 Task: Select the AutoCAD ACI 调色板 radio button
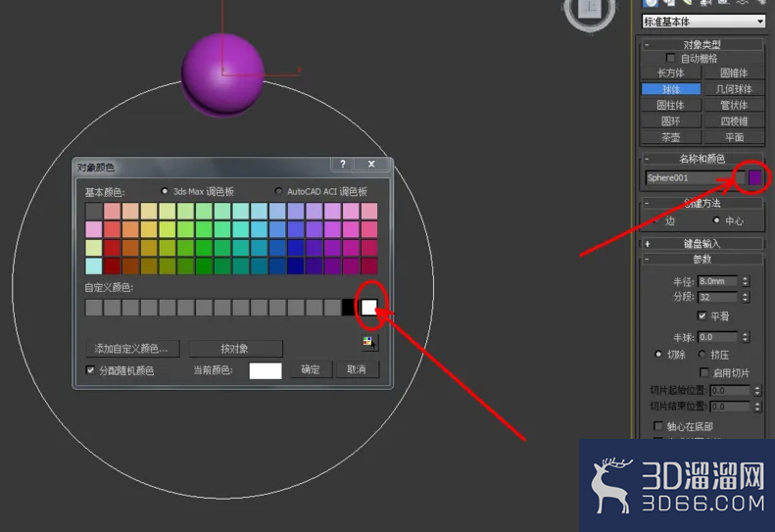(279, 191)
